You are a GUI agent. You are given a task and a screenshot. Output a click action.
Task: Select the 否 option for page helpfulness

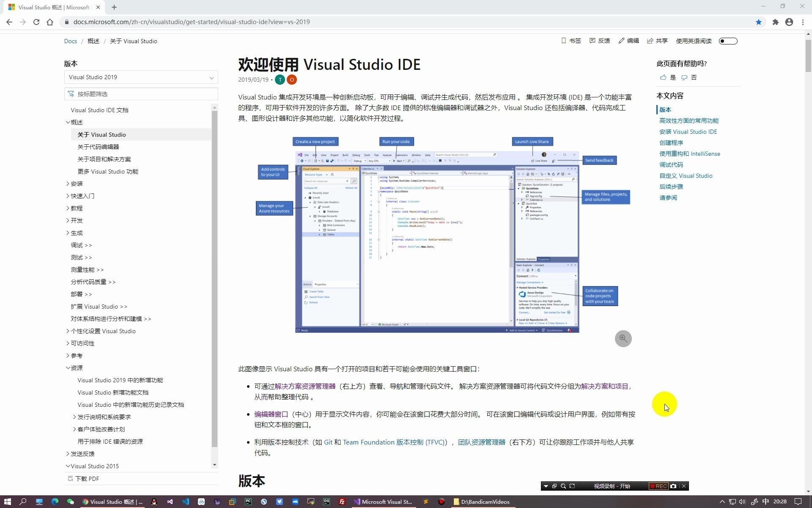click(693, 77)
